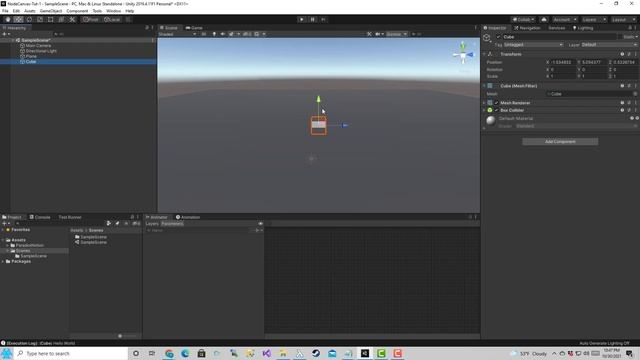Toggle scene lighting bulb icon
Viewport: 640px width, 360px height.
(214, 34)
